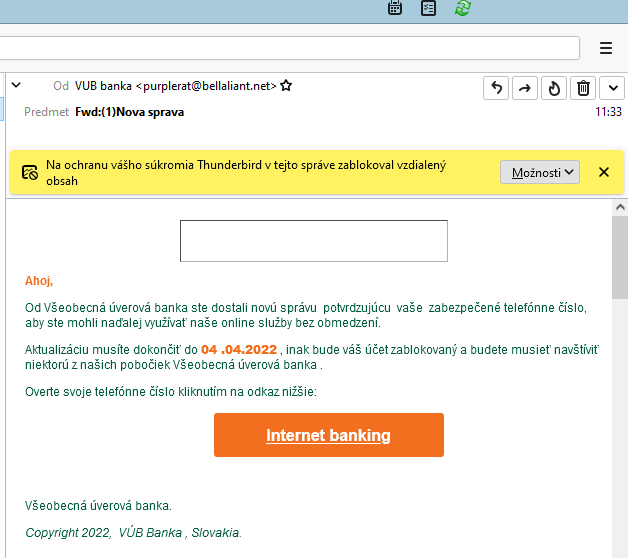This screenshot has width=630, height=558.
Task: Click the search field in the toolbar
Action: pyautogui.click(x=290, y=48)
